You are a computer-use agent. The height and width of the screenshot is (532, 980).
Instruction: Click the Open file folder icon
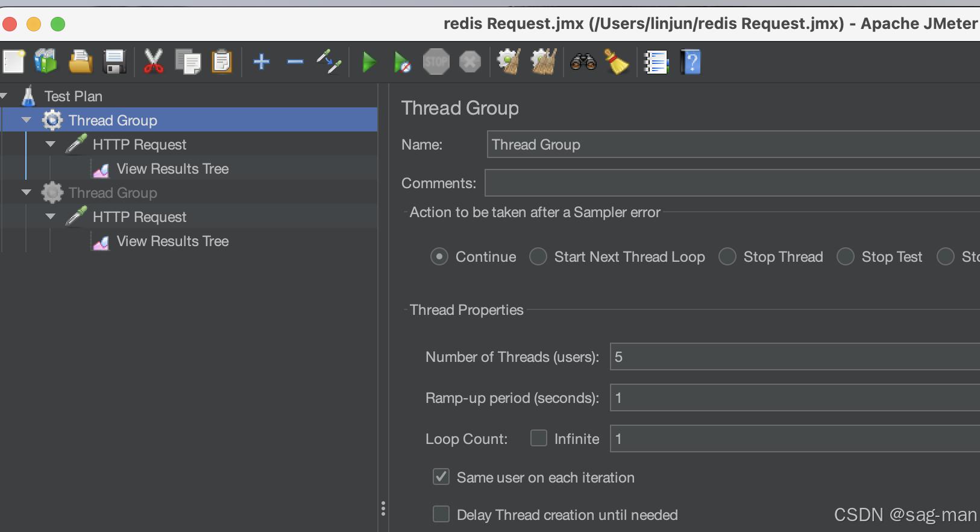pyautogui.click(x=80, y=62)
